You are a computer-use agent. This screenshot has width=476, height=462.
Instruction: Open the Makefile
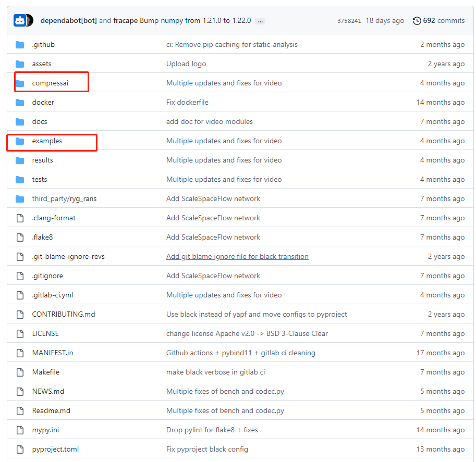(x=46, y=372)
